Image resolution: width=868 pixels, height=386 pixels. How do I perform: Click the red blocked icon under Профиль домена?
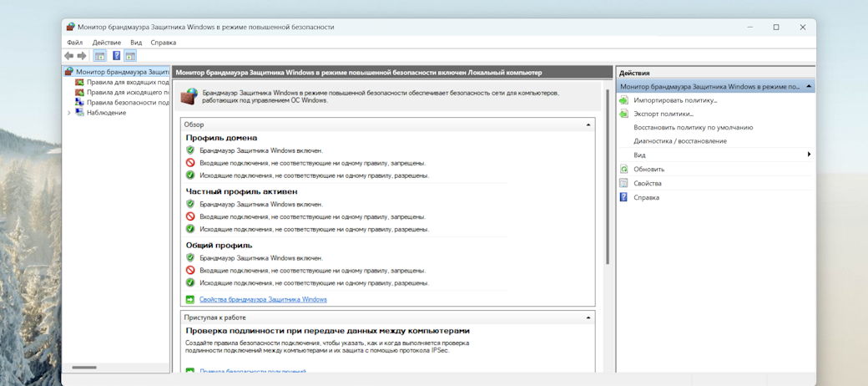pos(190,163)
